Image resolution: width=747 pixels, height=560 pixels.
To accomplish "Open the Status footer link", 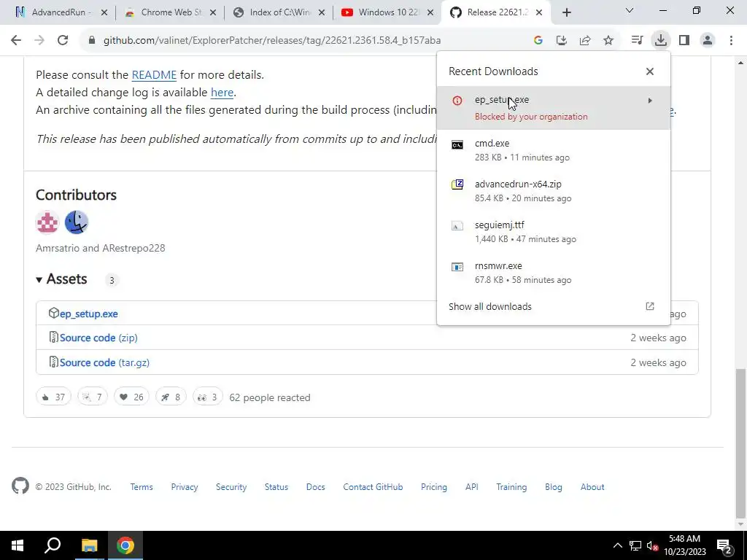I will [276, 487].
